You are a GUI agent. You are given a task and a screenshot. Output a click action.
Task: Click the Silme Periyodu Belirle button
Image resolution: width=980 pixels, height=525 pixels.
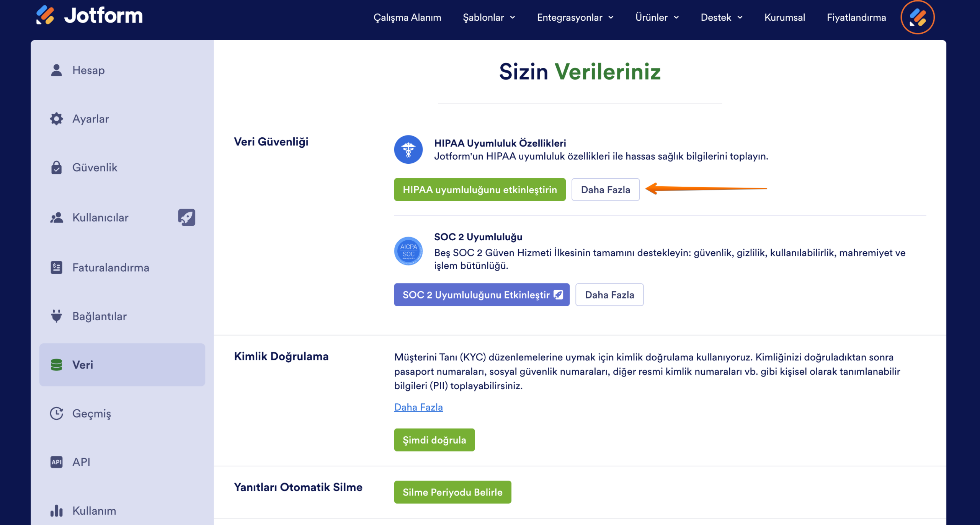pos(452,492)
